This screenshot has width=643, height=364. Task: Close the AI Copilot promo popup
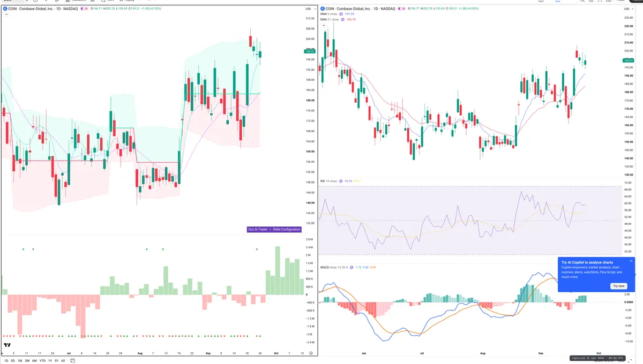631,261
